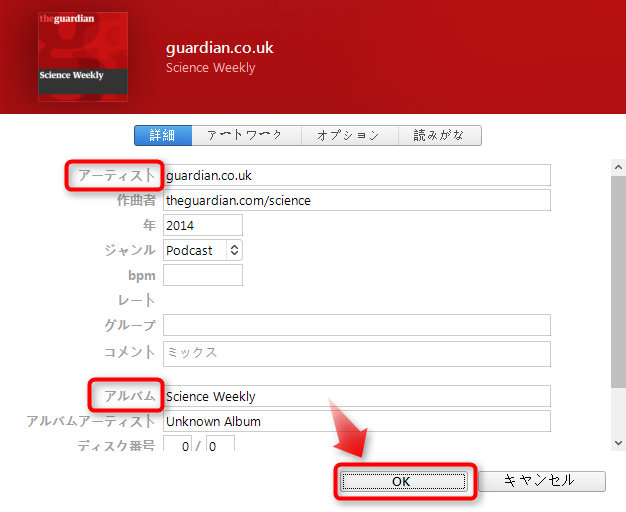
Task: Click the Science Weekly subtitle in header
Action: [210, 67]
